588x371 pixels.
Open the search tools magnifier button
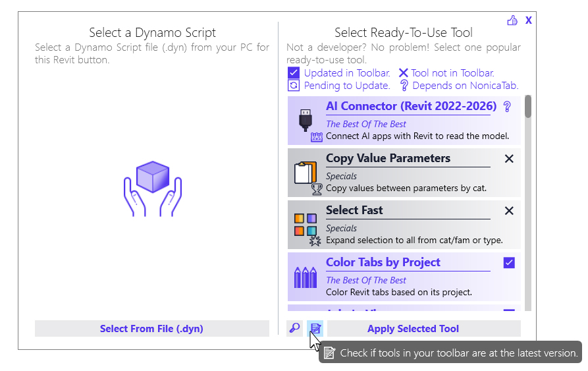pyautogui.click(x=295, y=328)
